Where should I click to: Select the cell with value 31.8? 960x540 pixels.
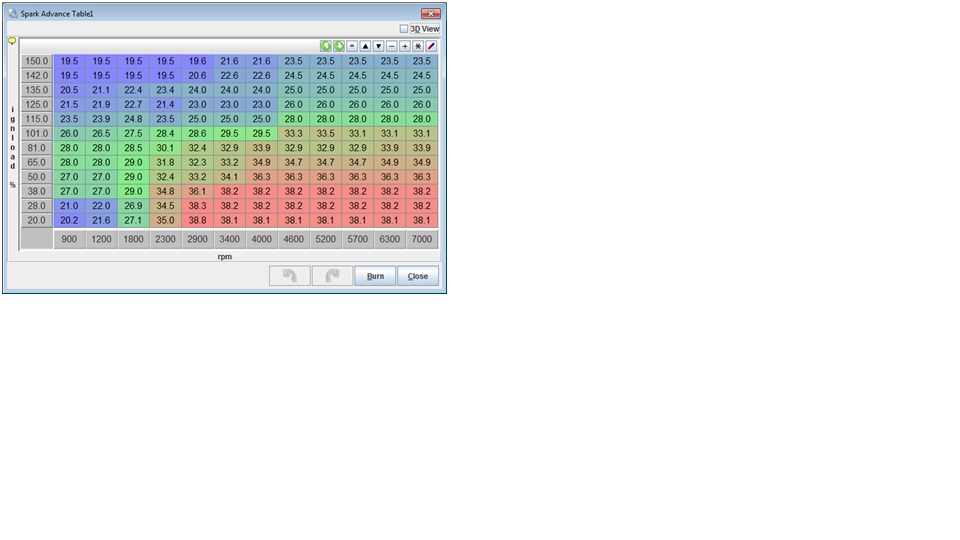(x=165, y=162)
